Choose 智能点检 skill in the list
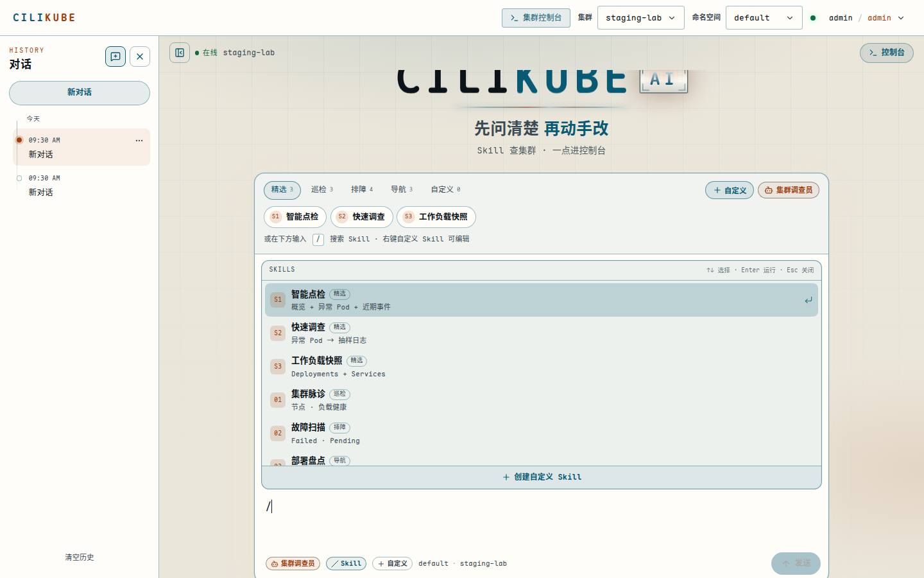Viewport: 924px width, 578px height. [542, 300]
